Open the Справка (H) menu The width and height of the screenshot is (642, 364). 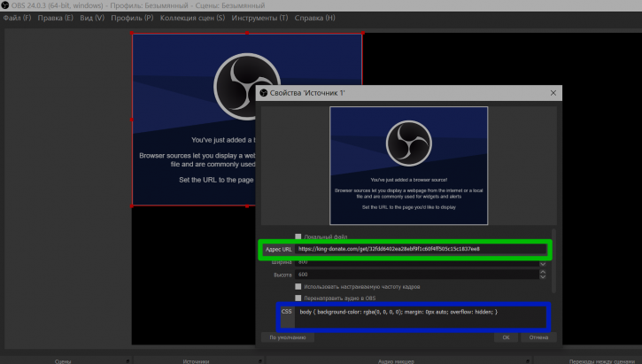(x=314, y=18)
